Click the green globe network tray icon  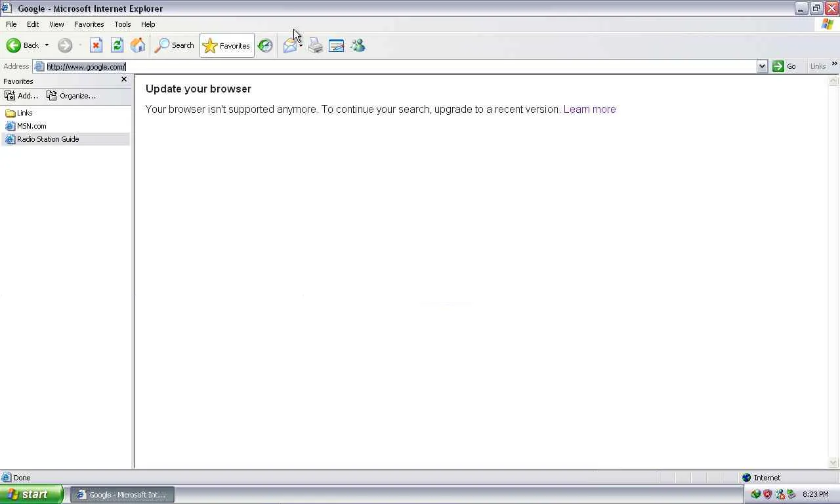[755, 494]
